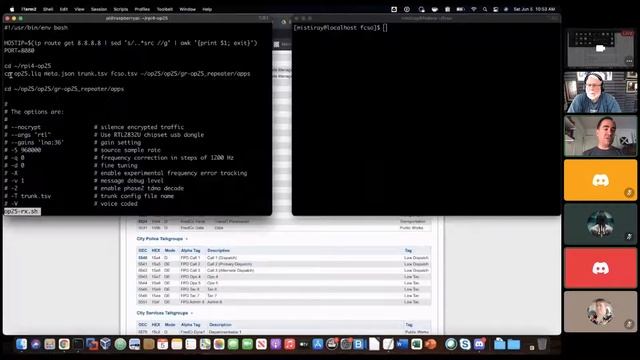The height and width of the screenshot is (360, 640).
Task: Open the Apple menu
Action: pyautogui.click(x=12, y=9)
